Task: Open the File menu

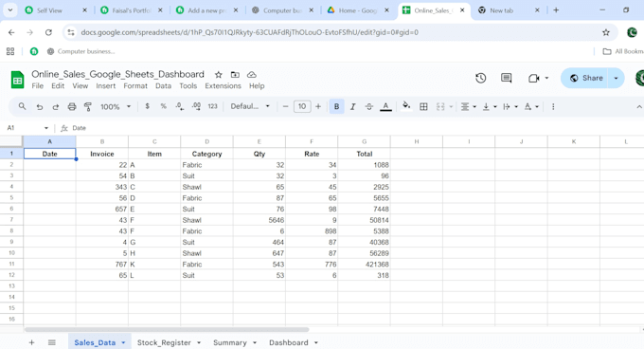Action: coord(37,86)
